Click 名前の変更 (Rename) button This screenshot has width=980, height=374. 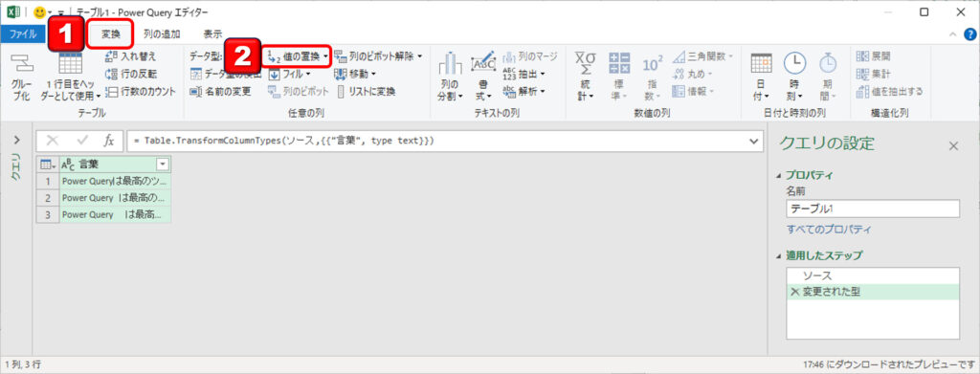220,91
